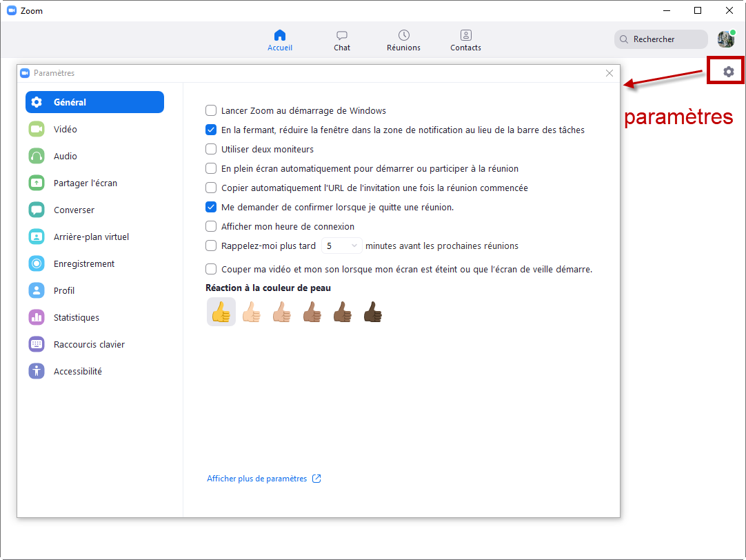
Task: Switch to Arrière-plan virtuel settings tab
Action: coord(91,237)
